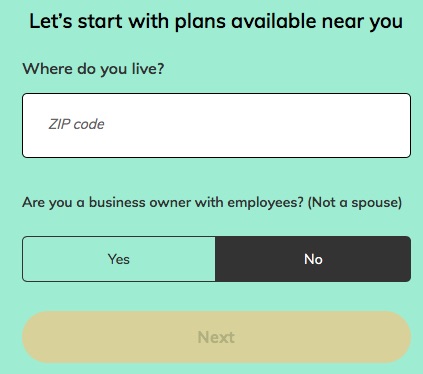
Task: Choose the light green Yes option
Action: pyautogui.click(x=119, y=259)
